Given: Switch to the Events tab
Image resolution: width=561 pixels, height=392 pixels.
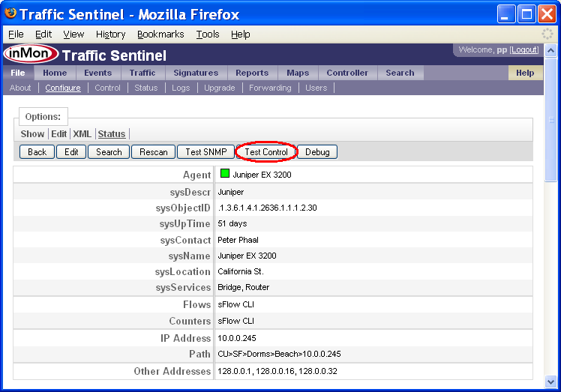Looking at the screenshot, I should tap(98, 73).
